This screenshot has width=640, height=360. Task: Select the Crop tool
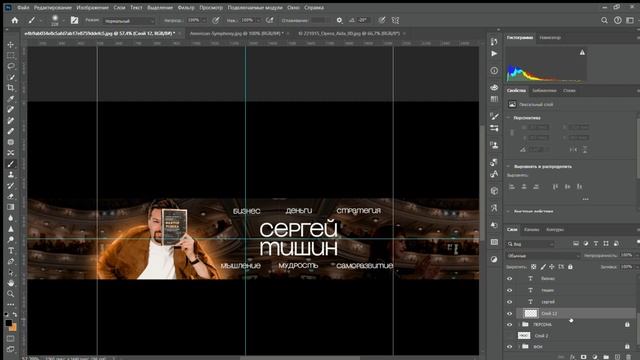point(11,88)
